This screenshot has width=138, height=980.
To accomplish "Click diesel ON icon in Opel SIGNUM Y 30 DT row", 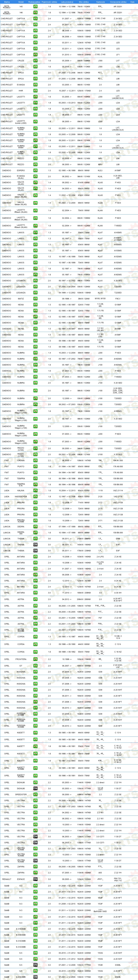I will (x=35, y=788).
